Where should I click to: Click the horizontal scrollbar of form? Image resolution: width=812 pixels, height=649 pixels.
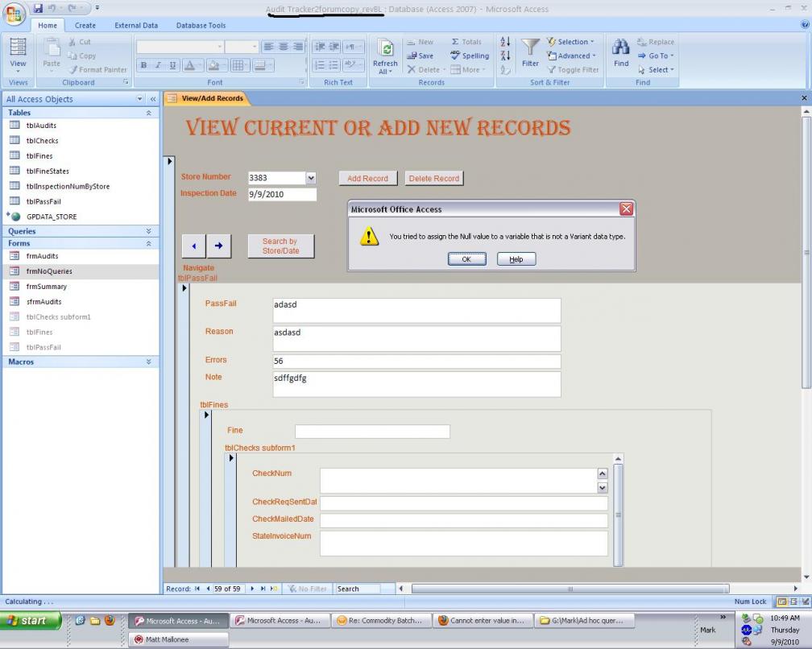point(570,589)
